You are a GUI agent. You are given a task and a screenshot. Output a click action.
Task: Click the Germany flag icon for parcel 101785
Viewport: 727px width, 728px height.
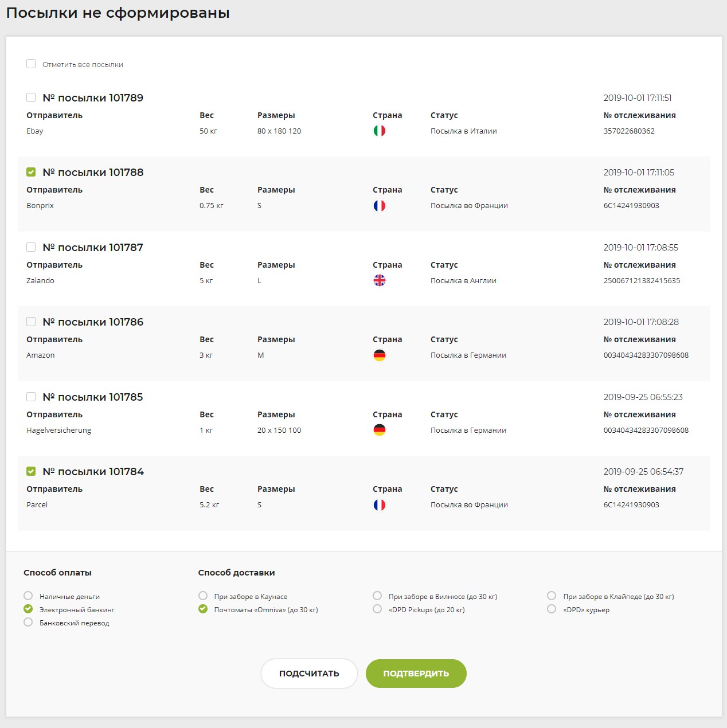click(379, 430)
